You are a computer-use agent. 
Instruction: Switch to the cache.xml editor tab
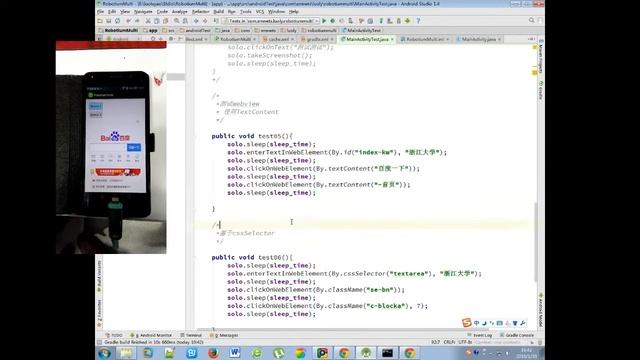278,39
